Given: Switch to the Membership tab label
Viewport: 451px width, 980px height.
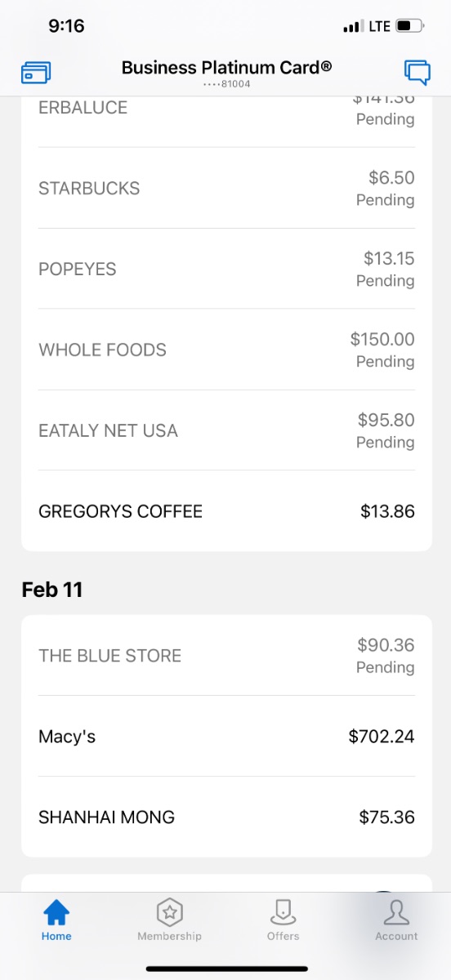Looking at the screenshot, I should point(169,936).
